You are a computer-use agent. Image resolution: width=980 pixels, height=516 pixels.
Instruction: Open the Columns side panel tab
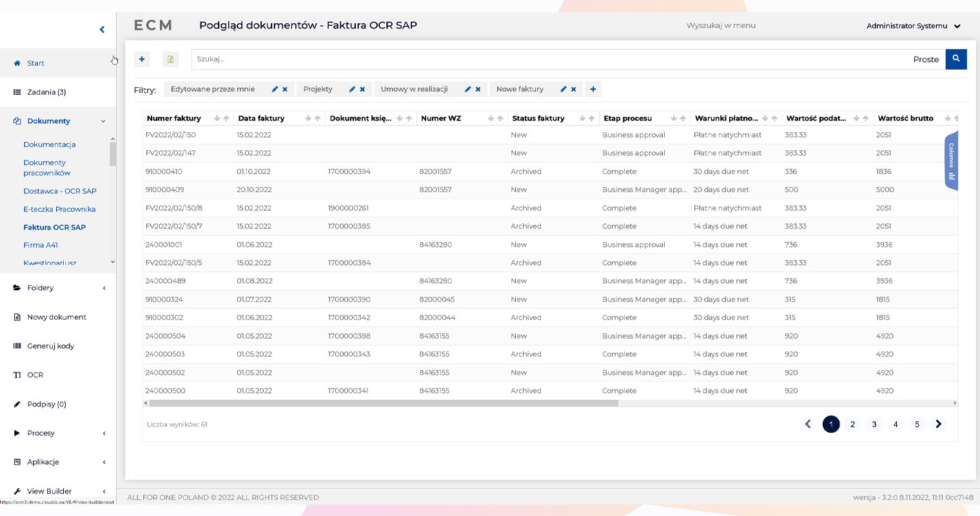[x=951, y=161]
